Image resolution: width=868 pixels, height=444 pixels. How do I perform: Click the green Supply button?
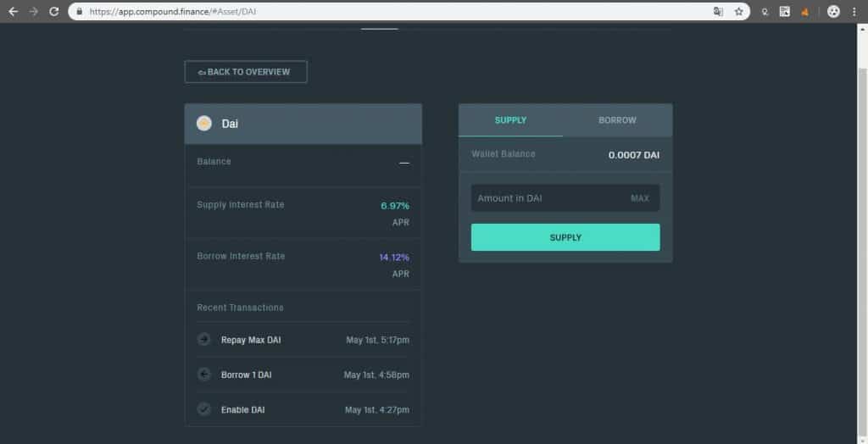coord(565,237)
